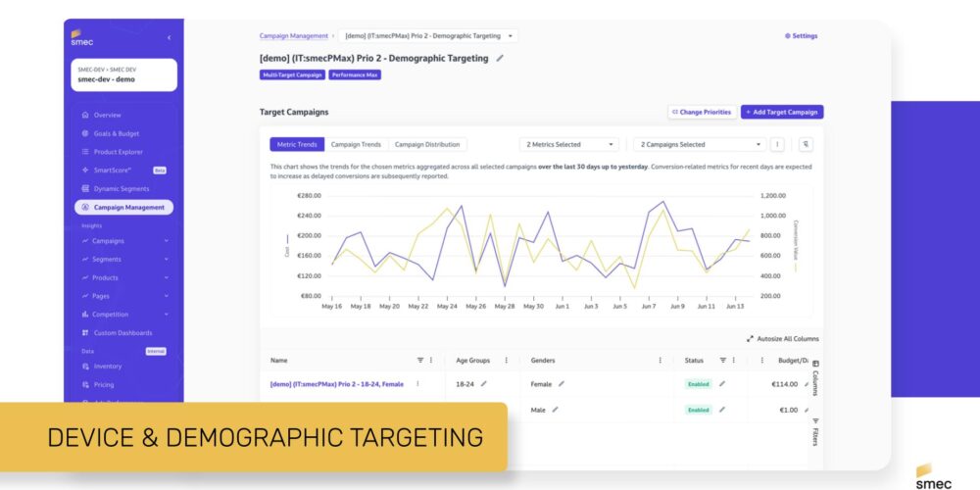Edit status of the Male row
This screenshot has width=980, height=490.
722,410
